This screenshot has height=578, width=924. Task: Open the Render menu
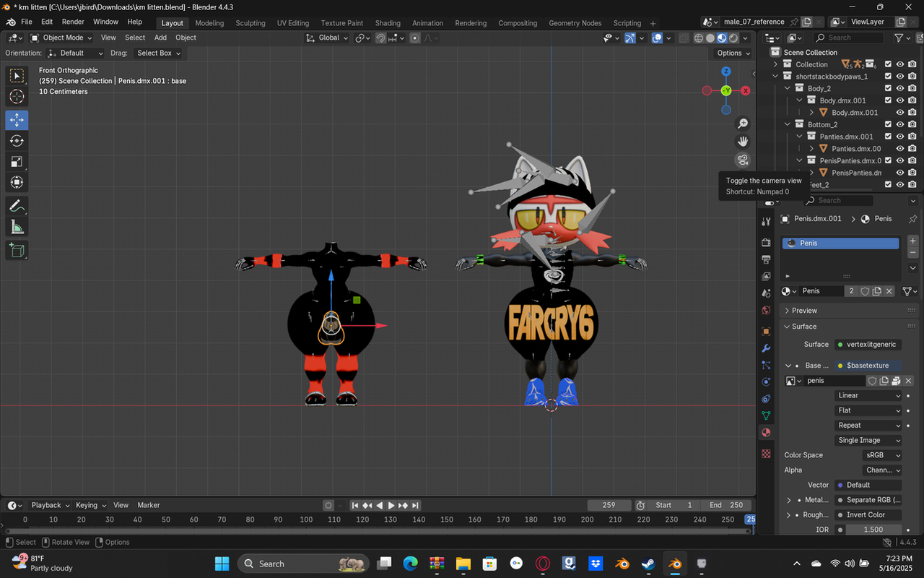(x=73, y=22)
